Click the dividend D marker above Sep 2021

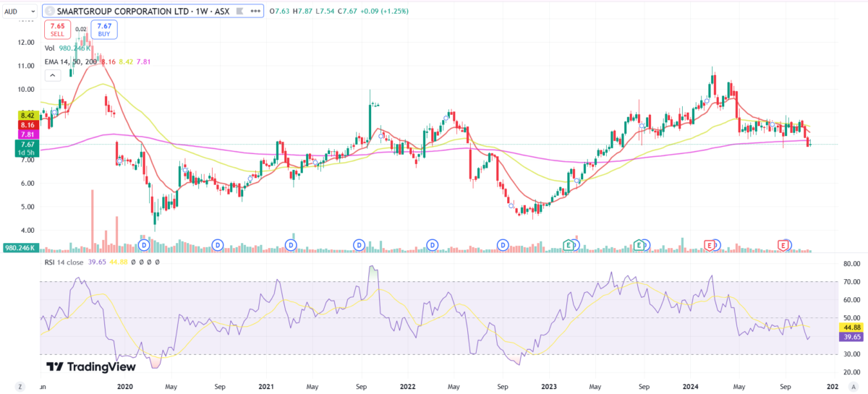click(x=359, y=246)
